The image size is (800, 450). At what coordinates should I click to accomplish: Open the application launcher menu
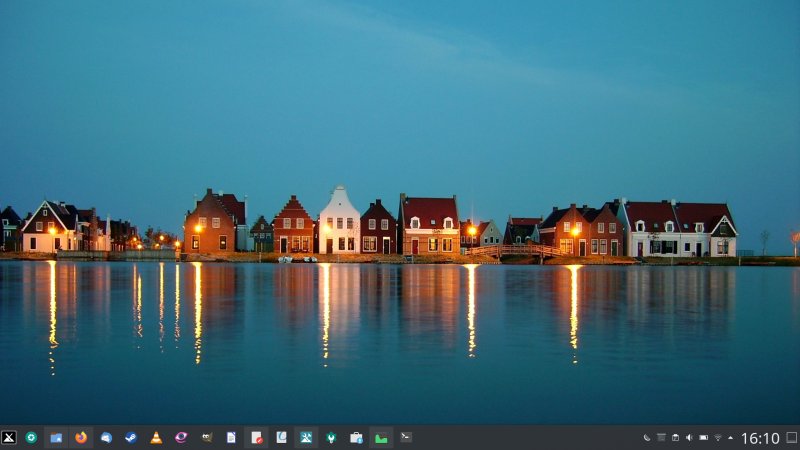[x=9, y=437]
